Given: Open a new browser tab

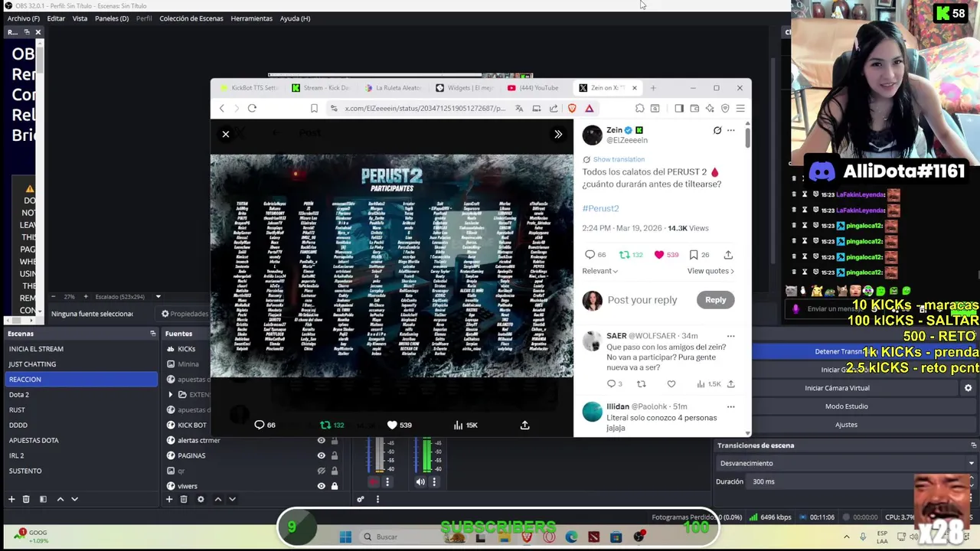Looking at the screenshot, I should 653,88.
